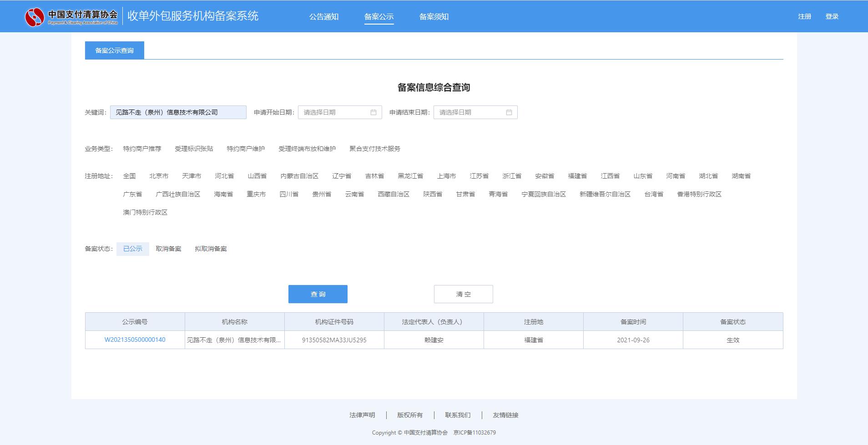This screenshot has height=445, width=868.
Task: Choose 福建省 region filter
Action: tap(577, 176)
